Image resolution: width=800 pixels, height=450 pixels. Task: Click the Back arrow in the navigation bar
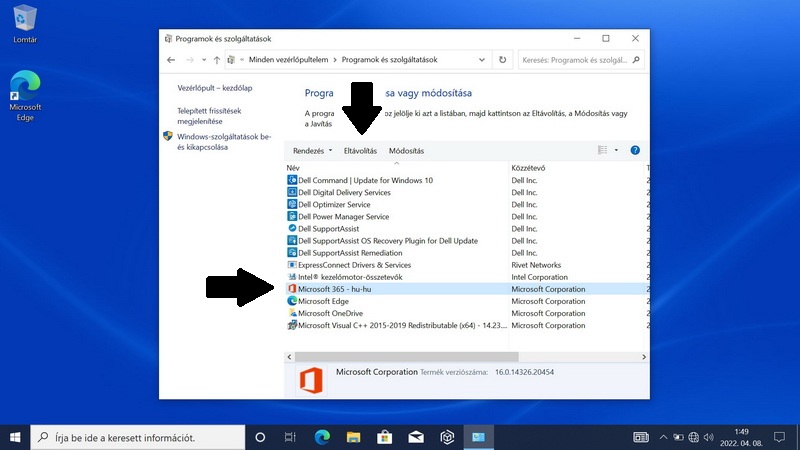pos(171,60)
